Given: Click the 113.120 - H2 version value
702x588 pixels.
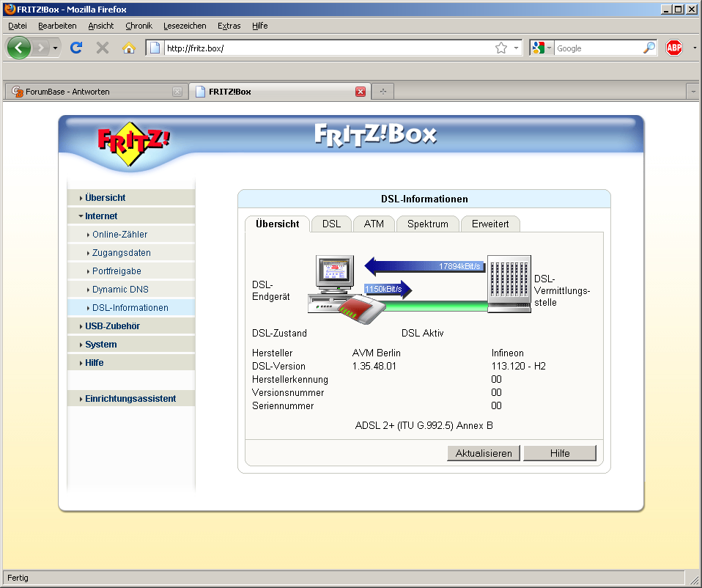Looking at the screenshot, I should point(519,367).
